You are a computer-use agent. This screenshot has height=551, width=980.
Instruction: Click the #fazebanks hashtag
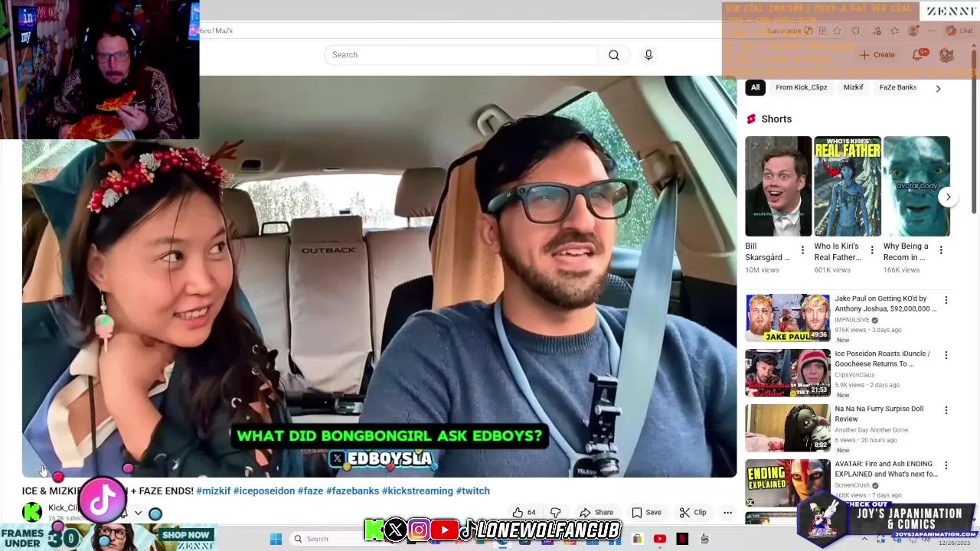[x=353, y=491]
